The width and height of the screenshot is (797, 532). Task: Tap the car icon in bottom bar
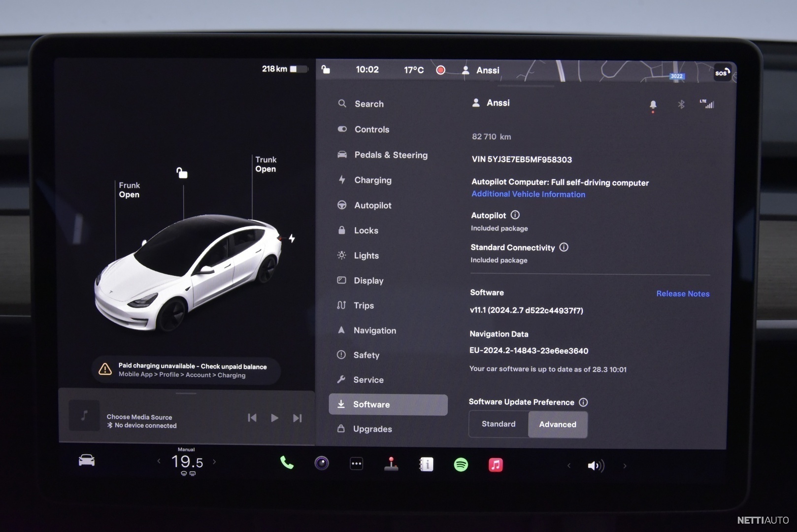(x=87, y=461)
